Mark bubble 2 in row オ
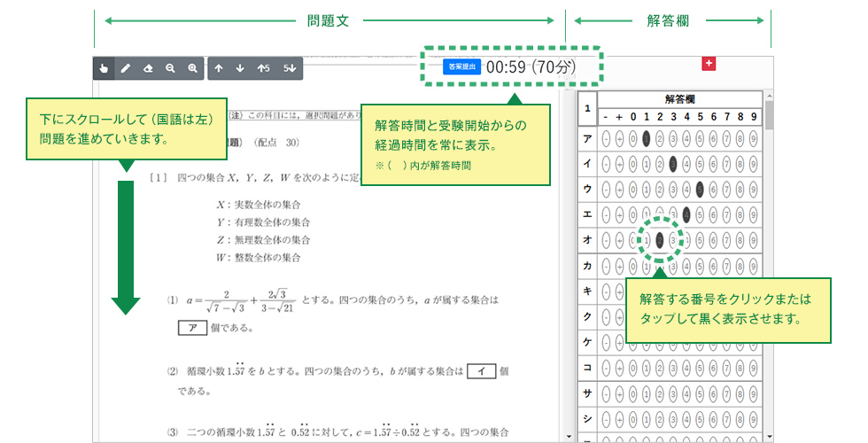Viewport: 868px width, 443px height. point(659,240)
